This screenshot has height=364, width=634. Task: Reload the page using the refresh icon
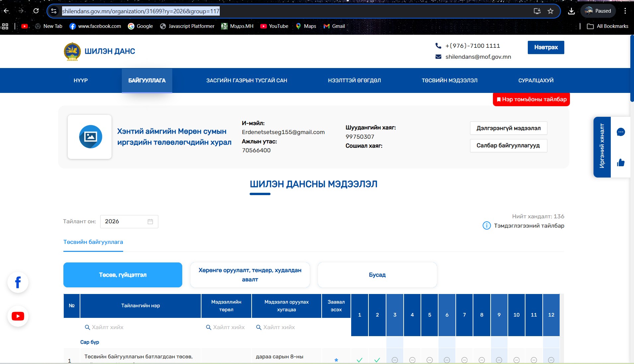click(36, 11)
